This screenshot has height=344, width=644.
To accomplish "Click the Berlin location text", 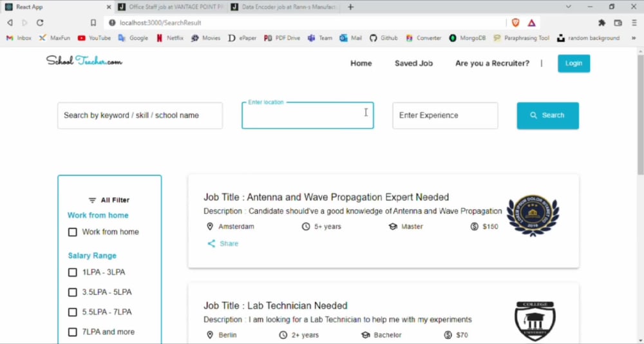I will [227, 335].
